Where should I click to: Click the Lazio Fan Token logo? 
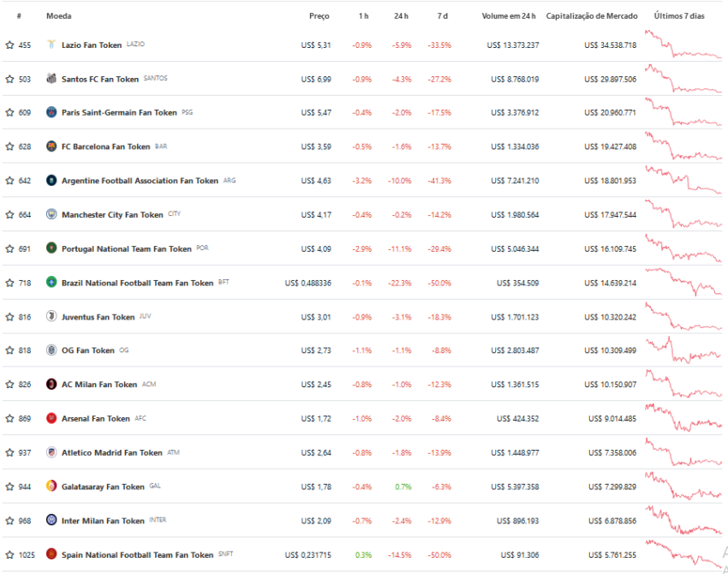pyautogui.click(x=51, y=44)
